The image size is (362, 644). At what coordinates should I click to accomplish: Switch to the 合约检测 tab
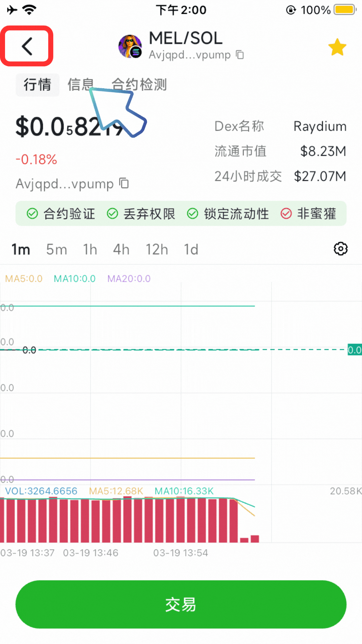[139, 85]
